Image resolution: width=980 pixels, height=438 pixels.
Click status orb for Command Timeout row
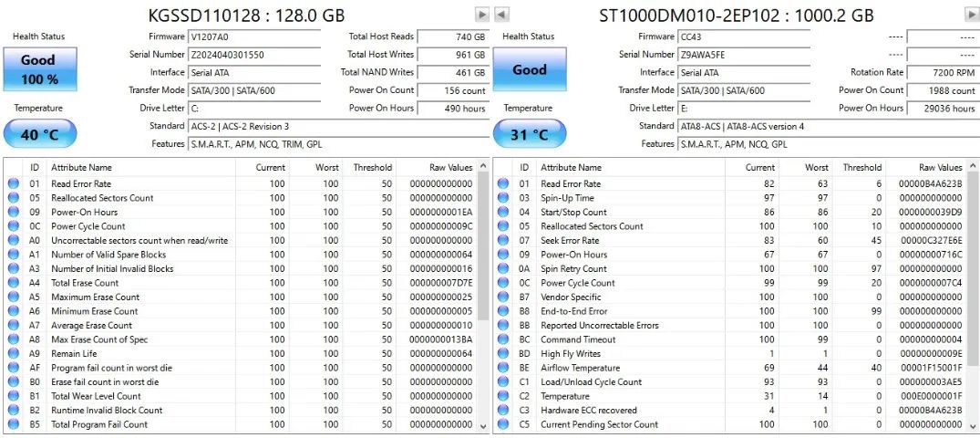(503, 339)
